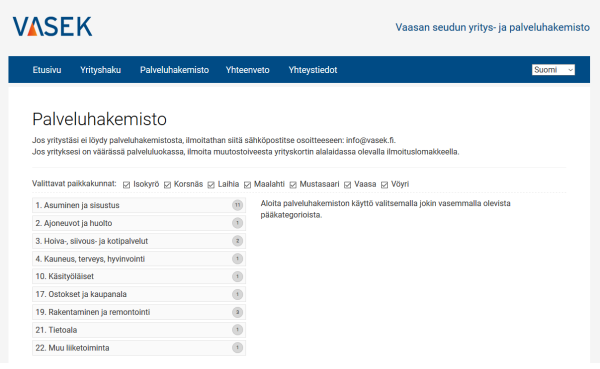600x369 pixels.
Task: Click the count badge on Ostokset ja kaupanala
Action: pyautogui.click(x=238, y=294)
